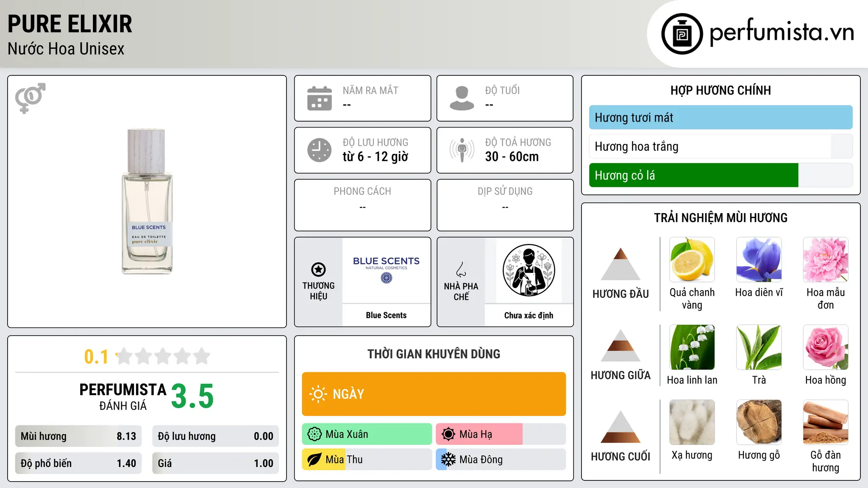Screen dimensions: 868x488
Task: Select the Hoa linh lan image
Action: point(692,347)
